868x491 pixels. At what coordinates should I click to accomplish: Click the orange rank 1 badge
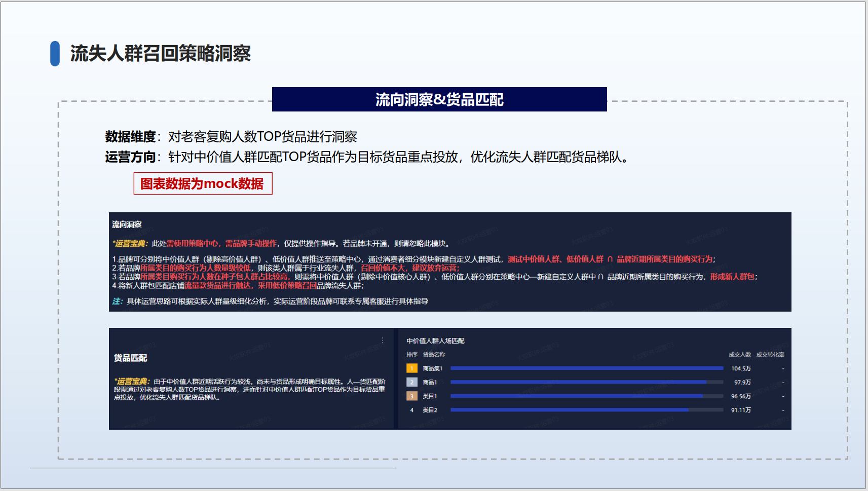point(412,368)
